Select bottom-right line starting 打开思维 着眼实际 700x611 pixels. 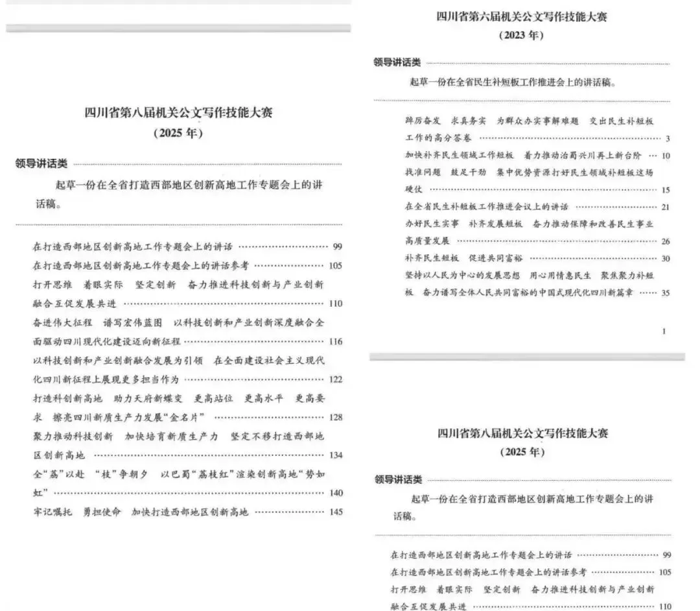tap(522, 590)
